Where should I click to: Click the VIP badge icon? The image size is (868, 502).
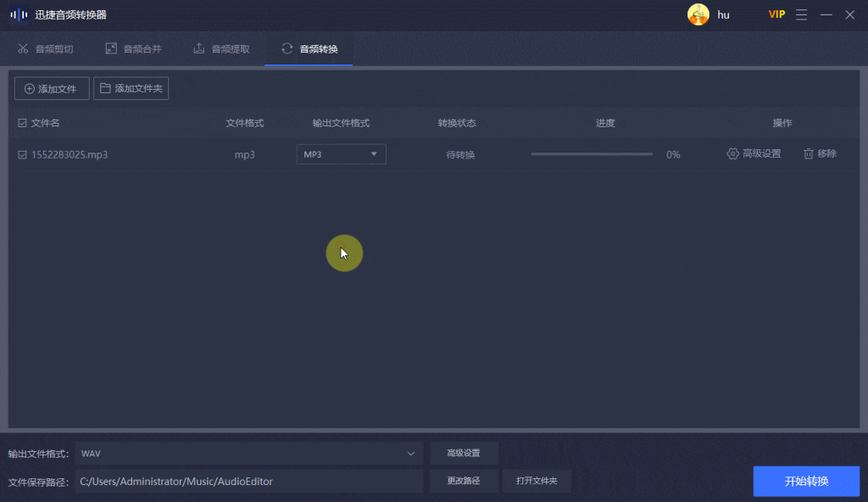point(776,14)
